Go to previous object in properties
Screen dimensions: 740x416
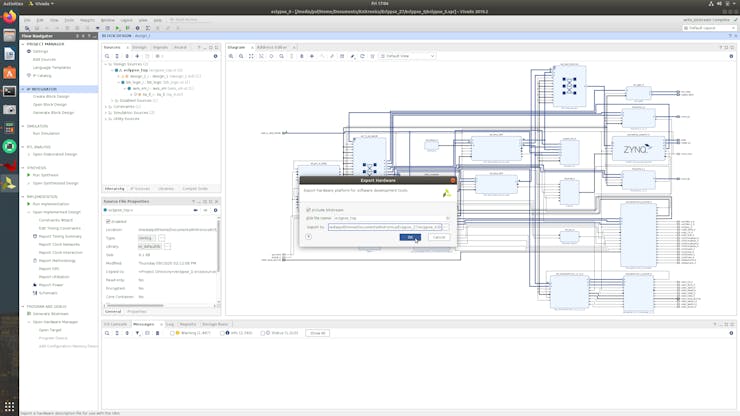click(x=195, y=210)
